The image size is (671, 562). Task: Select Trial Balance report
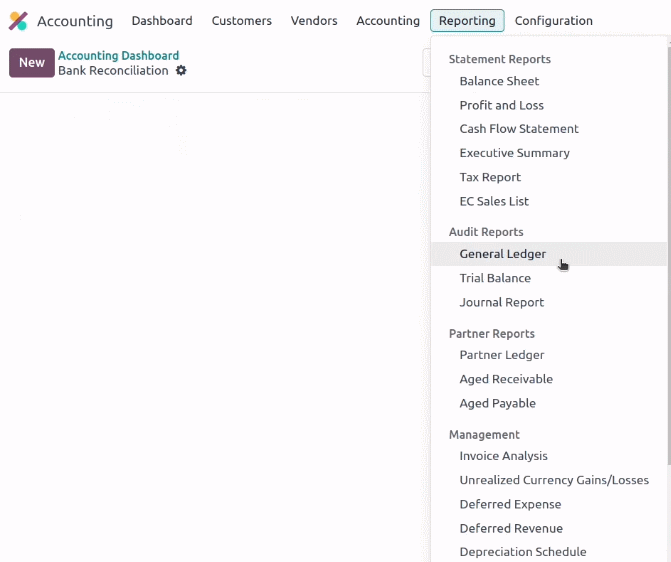pos(495,278)
